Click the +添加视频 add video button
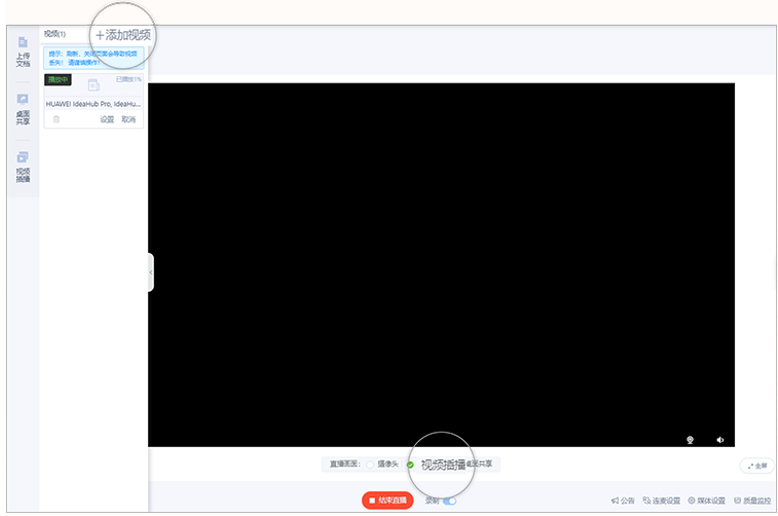 pos(123,35)
